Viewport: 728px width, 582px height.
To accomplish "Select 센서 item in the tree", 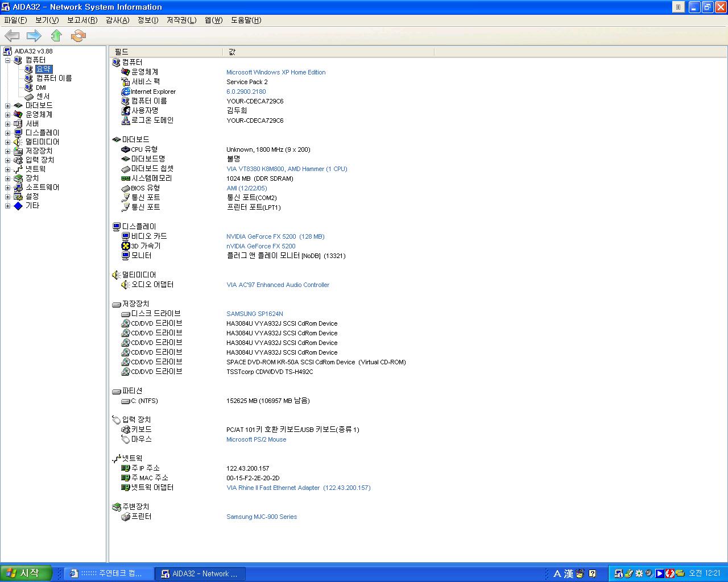I will tap(43, 97).
